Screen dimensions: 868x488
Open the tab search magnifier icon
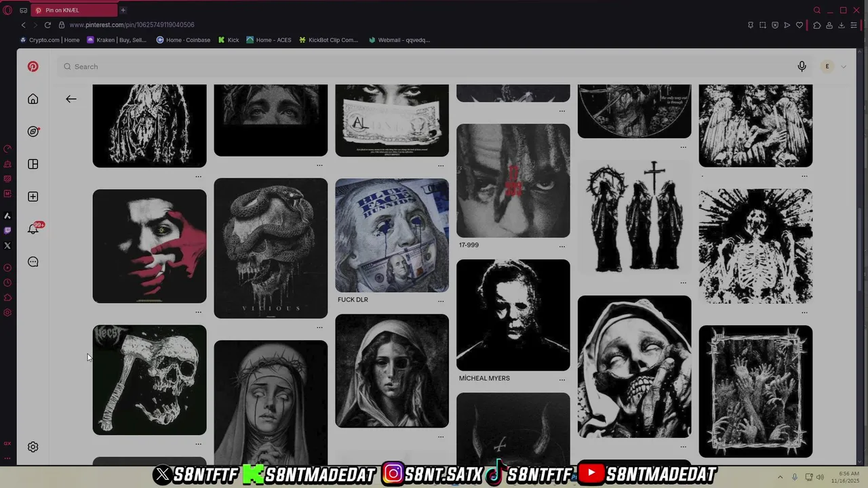[x=817, y=10]
